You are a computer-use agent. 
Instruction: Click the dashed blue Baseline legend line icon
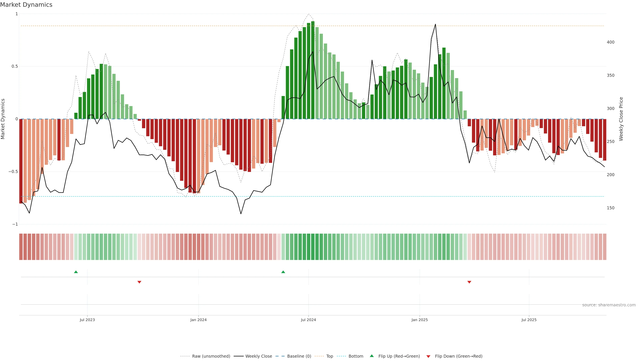280,356
